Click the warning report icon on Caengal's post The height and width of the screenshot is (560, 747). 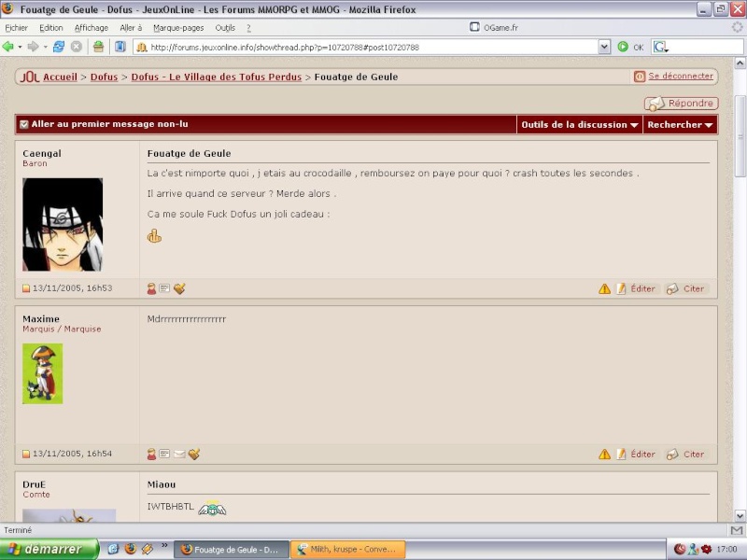pyautogui.click(x=604, y=288)
